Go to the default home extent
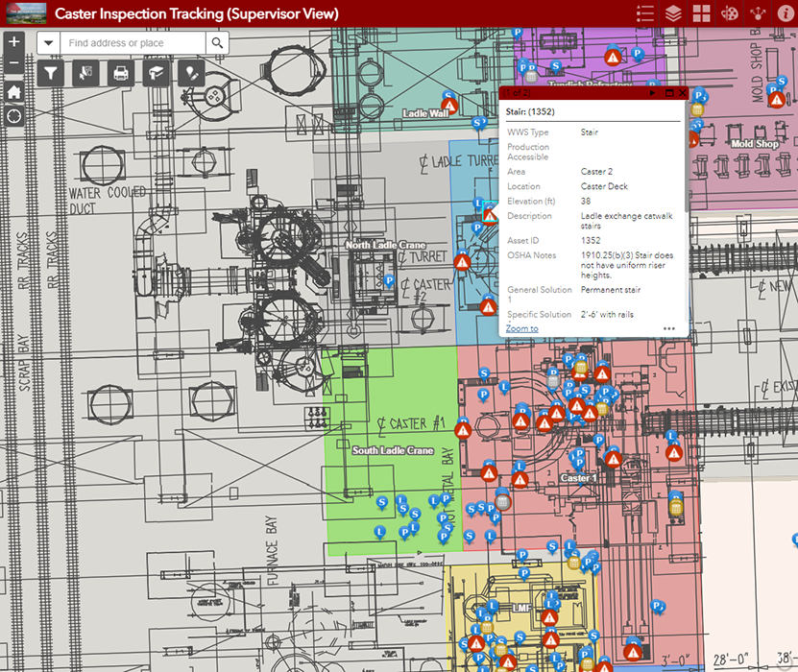The height and width of the screenshot is (672, 798). pos(13,92)
